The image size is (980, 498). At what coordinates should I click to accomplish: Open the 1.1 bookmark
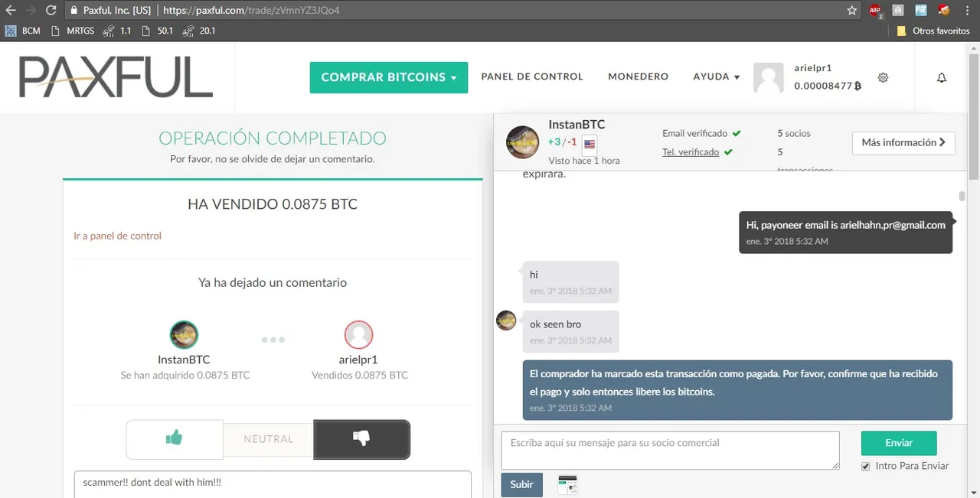(117, 31)
